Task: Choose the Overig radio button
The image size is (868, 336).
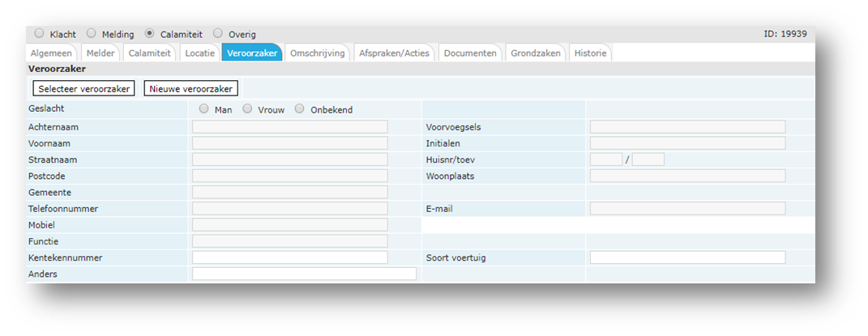Action: coord(218,34)
